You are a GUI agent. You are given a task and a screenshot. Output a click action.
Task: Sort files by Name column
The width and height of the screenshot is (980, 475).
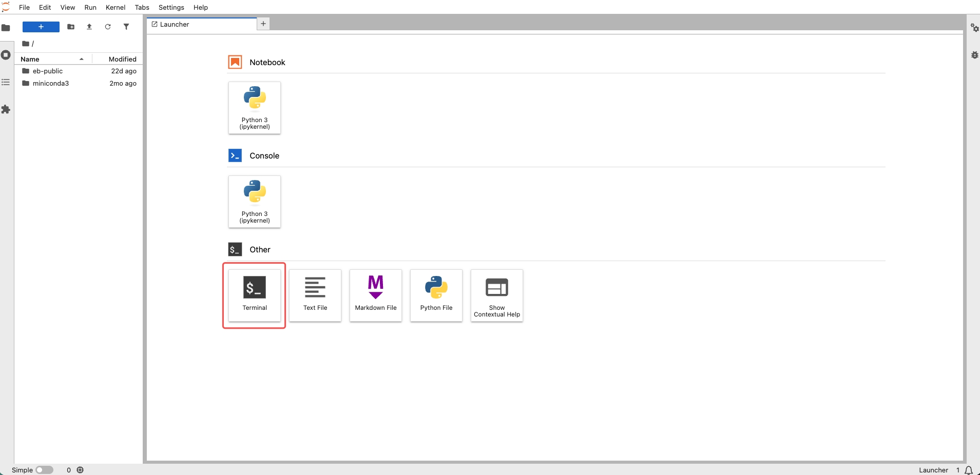pyautogui.click(x=51, y=59)
